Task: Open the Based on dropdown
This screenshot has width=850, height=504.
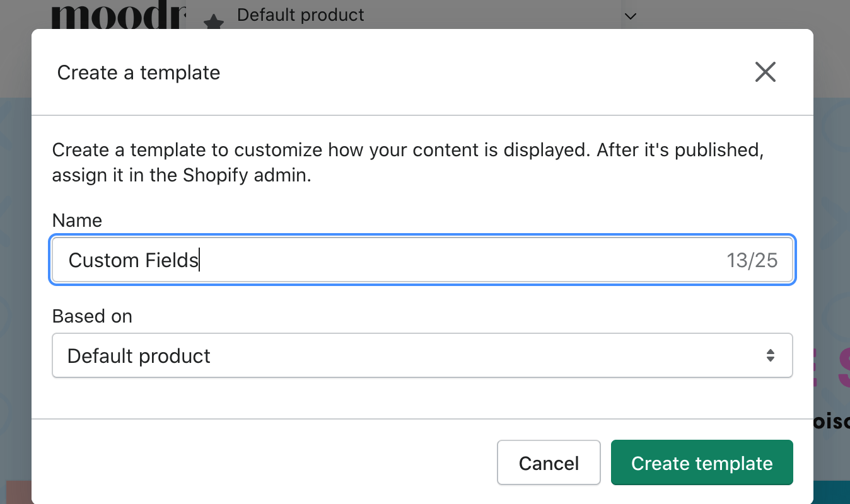Action: [x=422, y=356]
